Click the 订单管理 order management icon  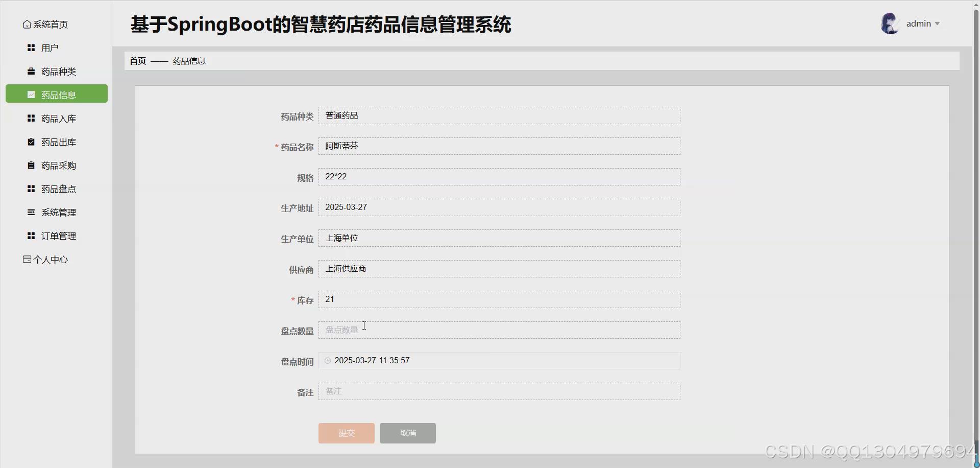pos(30,236)
